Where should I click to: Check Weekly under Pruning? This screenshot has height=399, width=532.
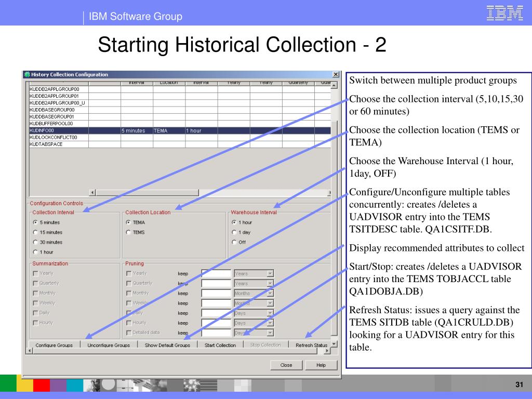point(129,303)
